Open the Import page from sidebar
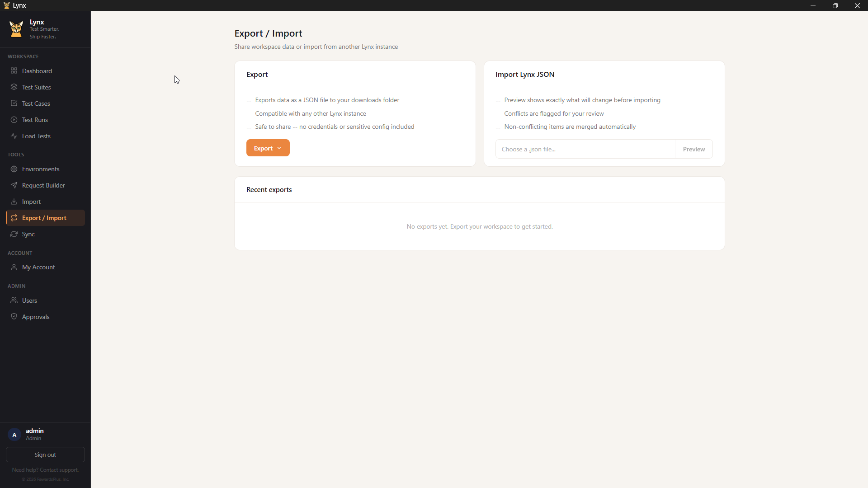 pyautogui.click(x=31, y=202)
